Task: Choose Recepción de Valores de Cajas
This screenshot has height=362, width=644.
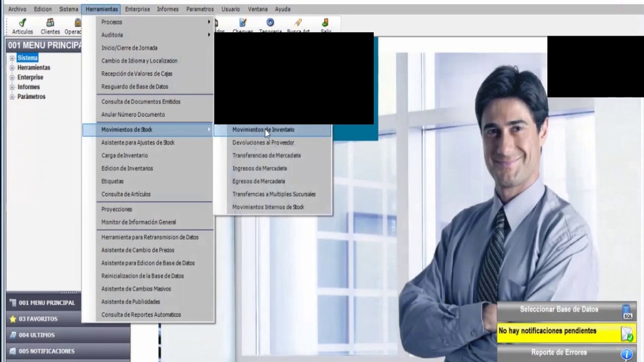Action: pos(148,74)
